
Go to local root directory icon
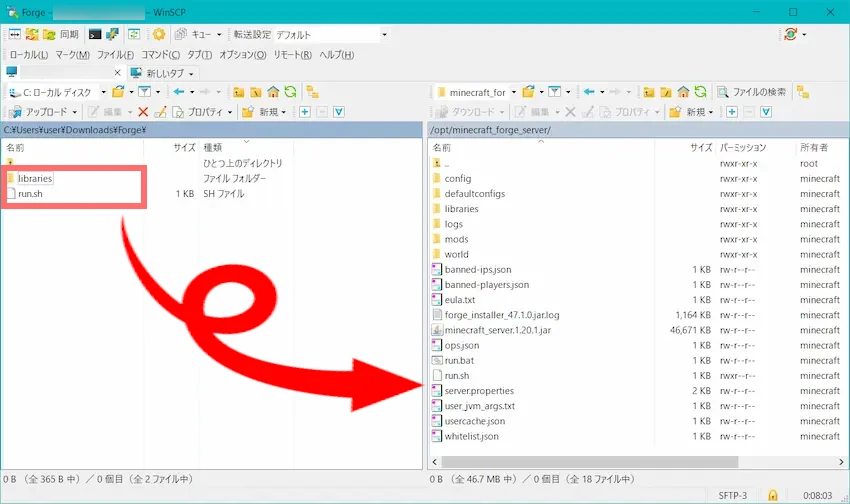point(256,92)
